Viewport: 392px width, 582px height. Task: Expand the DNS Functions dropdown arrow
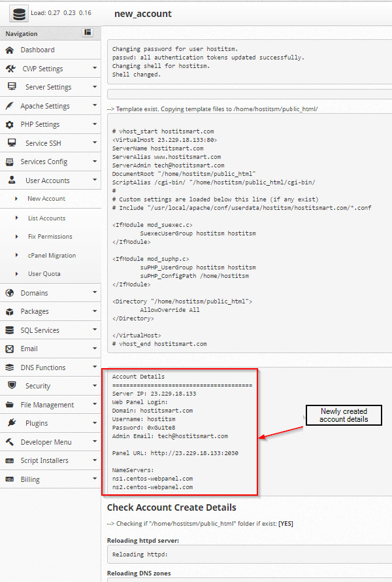click(95, 368)
